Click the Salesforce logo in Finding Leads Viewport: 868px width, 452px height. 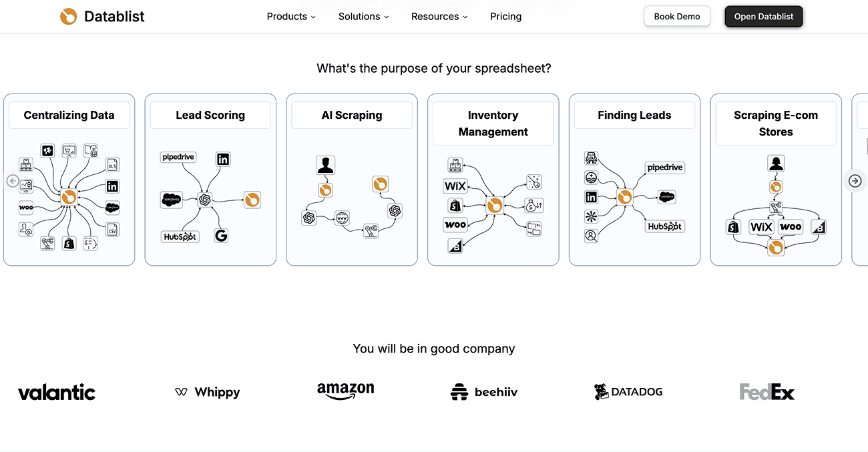point(666,196)
